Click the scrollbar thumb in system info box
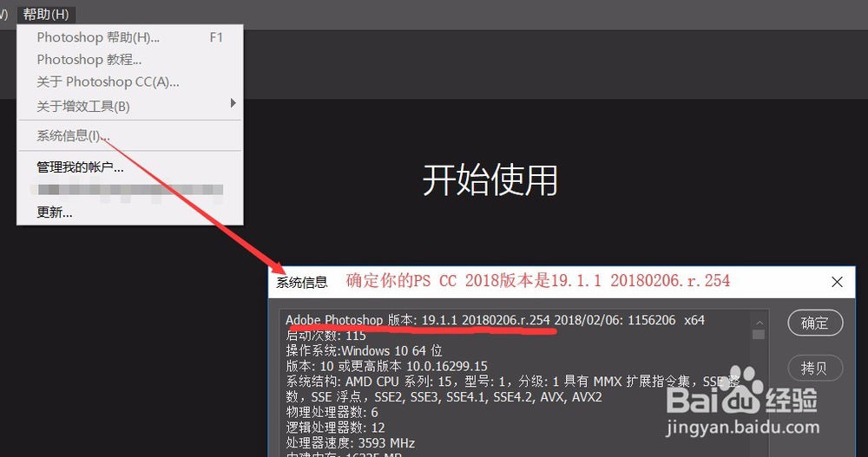 (x=759, y=335)
